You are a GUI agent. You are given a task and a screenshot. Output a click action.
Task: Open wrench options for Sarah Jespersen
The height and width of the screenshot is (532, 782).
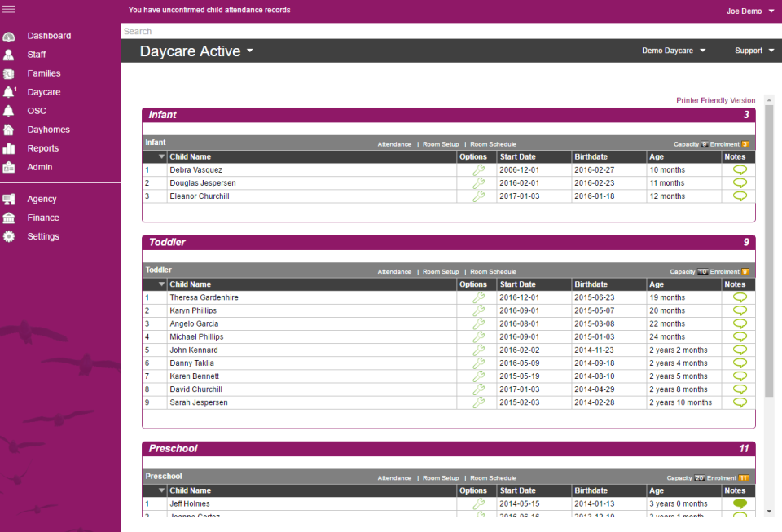tap(478, 402)
